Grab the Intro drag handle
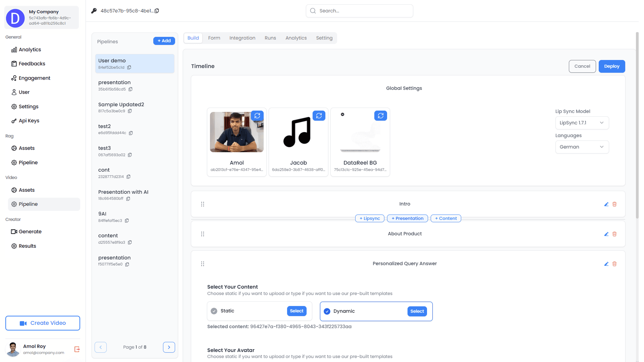Screen dimensions: 644x362 point(203,204)
